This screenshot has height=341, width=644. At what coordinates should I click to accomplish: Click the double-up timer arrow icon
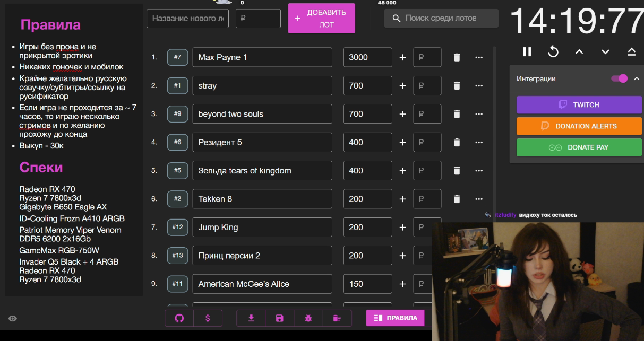coord(631,51)
